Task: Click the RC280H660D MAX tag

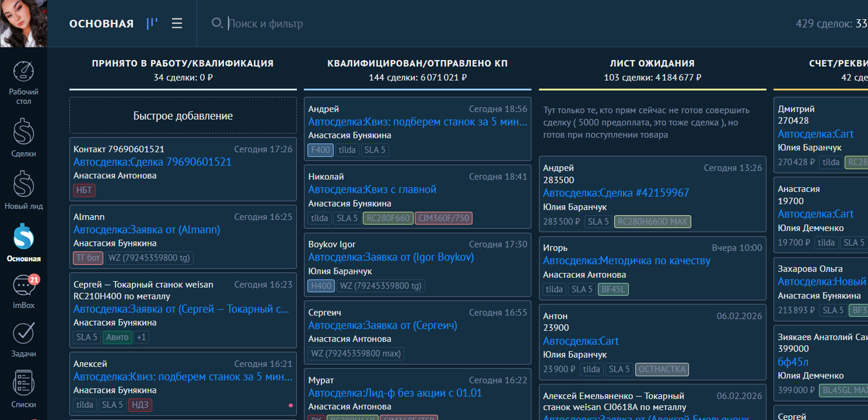Action: pyautogui.click(x=652, y=222)
